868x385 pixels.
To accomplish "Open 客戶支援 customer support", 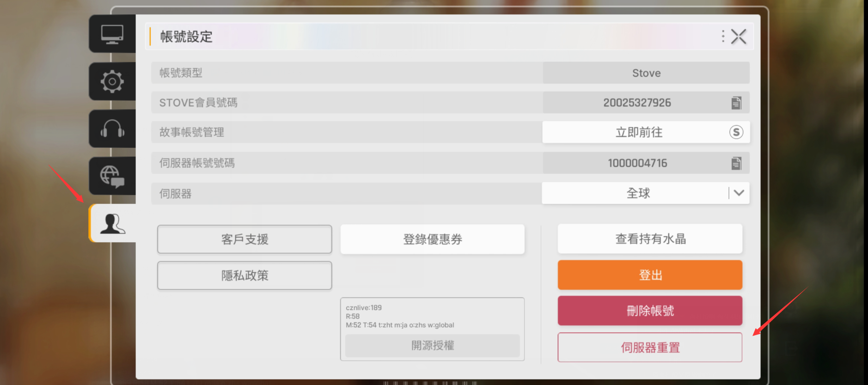I will tap(245, 239).
